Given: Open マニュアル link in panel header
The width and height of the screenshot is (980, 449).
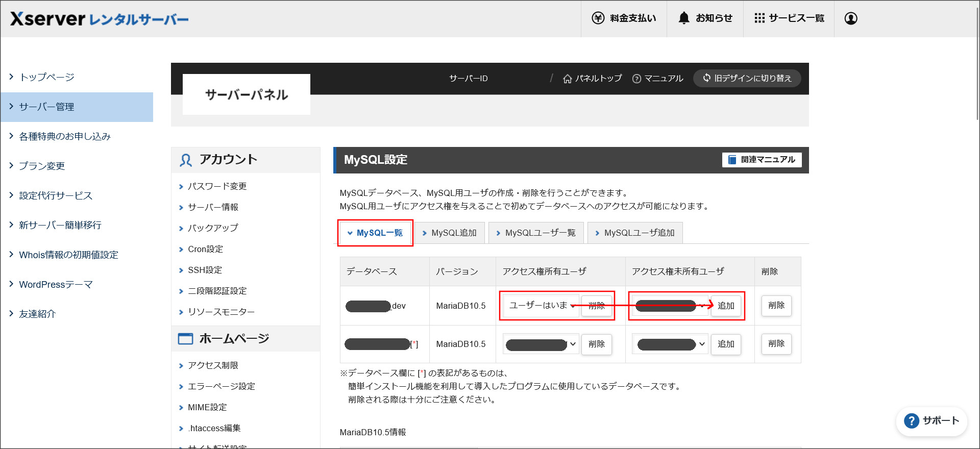Looking at the screenshot, I should coord(658,79).
